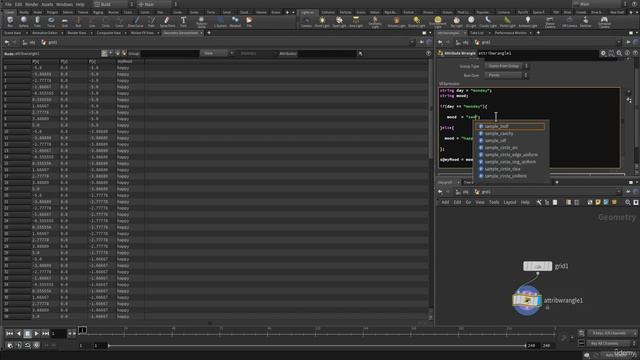The height and width of the screenshot is (360, 640).
Task: Toggle the detail filter in spreadsheet
Action: click(124, 53)
